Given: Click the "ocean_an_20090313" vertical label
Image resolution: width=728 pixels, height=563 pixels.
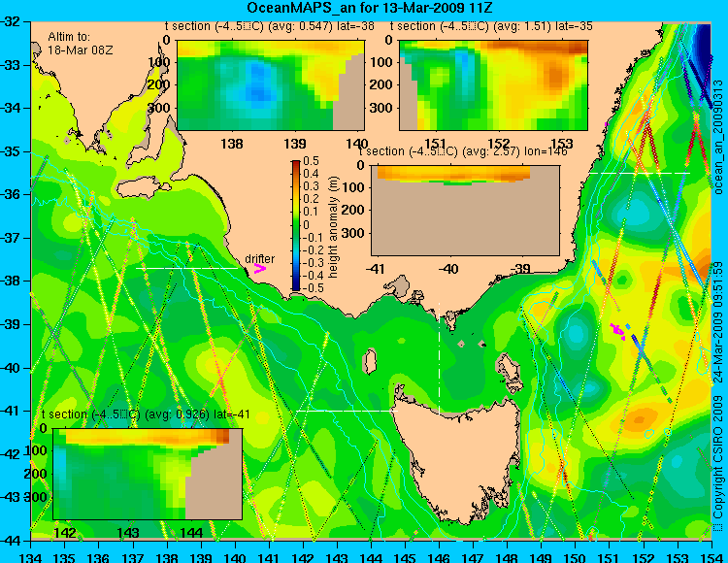Looking at the screenshot, I should pyautogui.click(x=718, y=137).
